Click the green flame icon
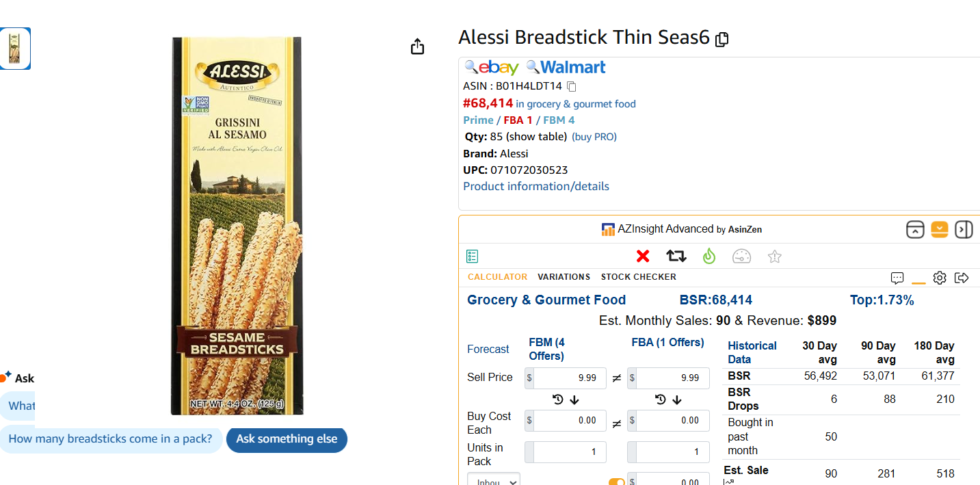 click(708, 256)
